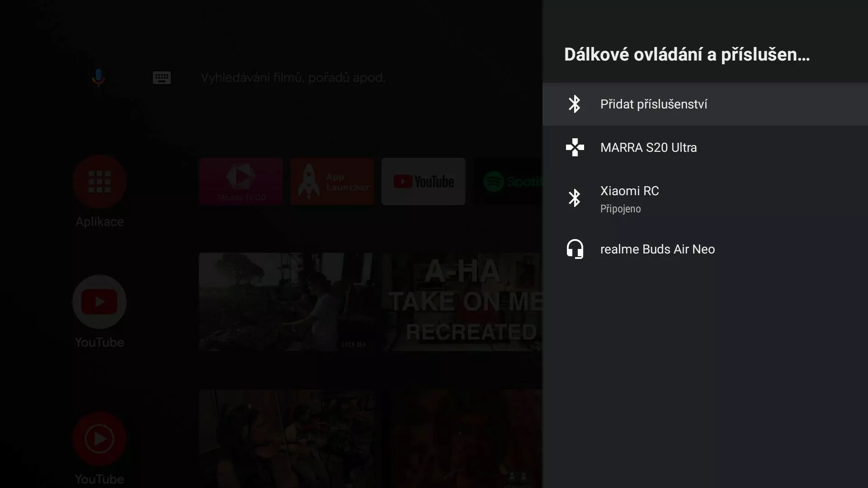Play the Luca Dea video thumbnail
This screenshot has width=868, height=488.
point(287,302)
